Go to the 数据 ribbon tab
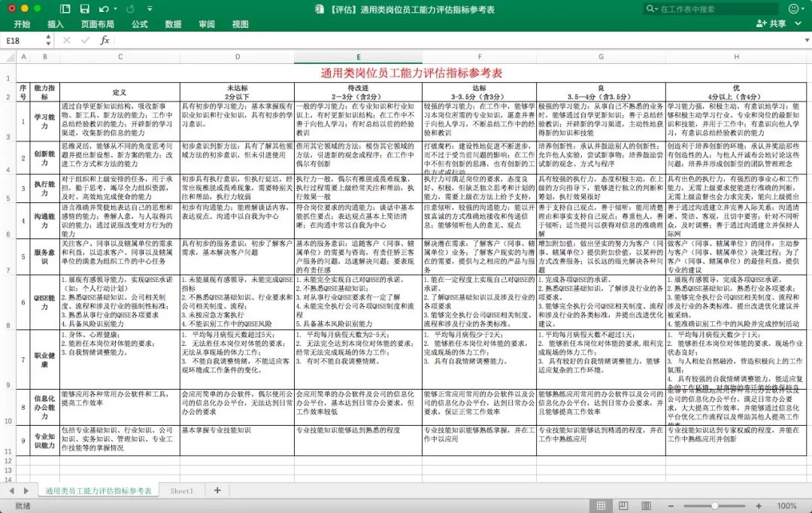Image resolution: width=812 pixels, height=513 pixels. [174, 24]
